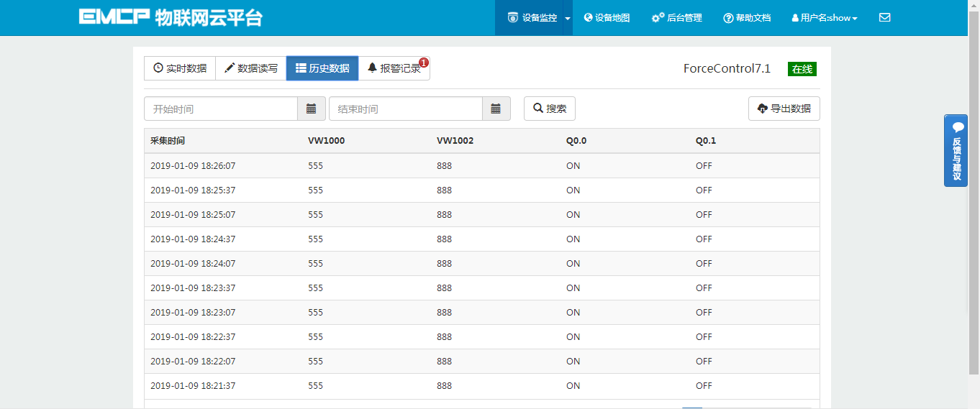Select the 2019-01-09 18:25:37 timestamp
Image resolution: width=980 pixels, height=409 pixels.
[x=193, y=190]
